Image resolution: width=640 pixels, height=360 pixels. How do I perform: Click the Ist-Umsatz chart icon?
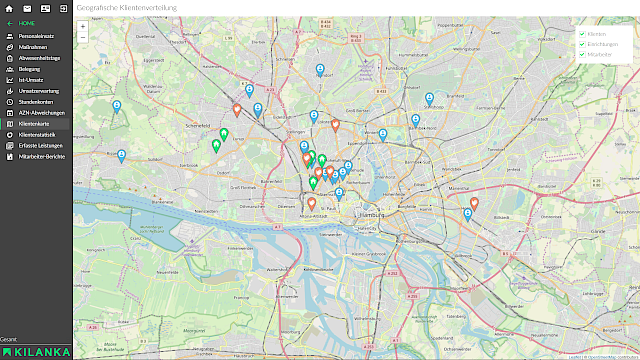[10, 80]
